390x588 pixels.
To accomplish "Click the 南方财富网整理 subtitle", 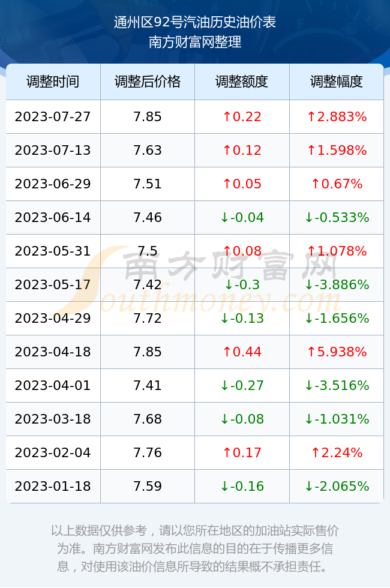I will click(x=195, y=41).
